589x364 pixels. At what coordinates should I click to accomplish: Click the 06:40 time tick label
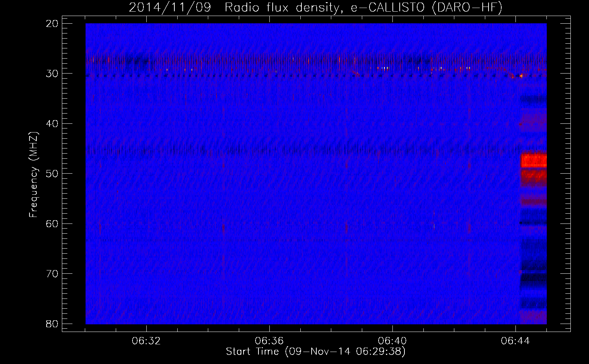392,341
